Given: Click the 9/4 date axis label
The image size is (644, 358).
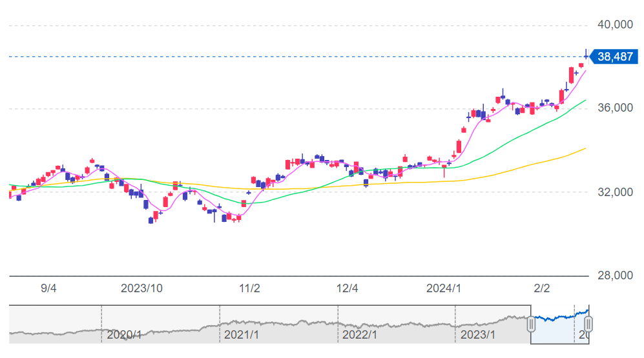Looking at the screenshot, I should tap(49, 288).
